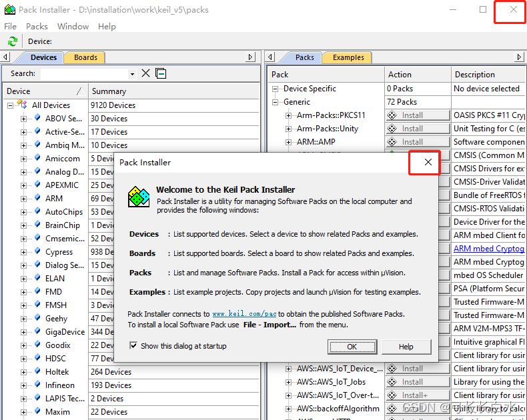
Task: Click the Summary column header
Action: click(174, 91)
